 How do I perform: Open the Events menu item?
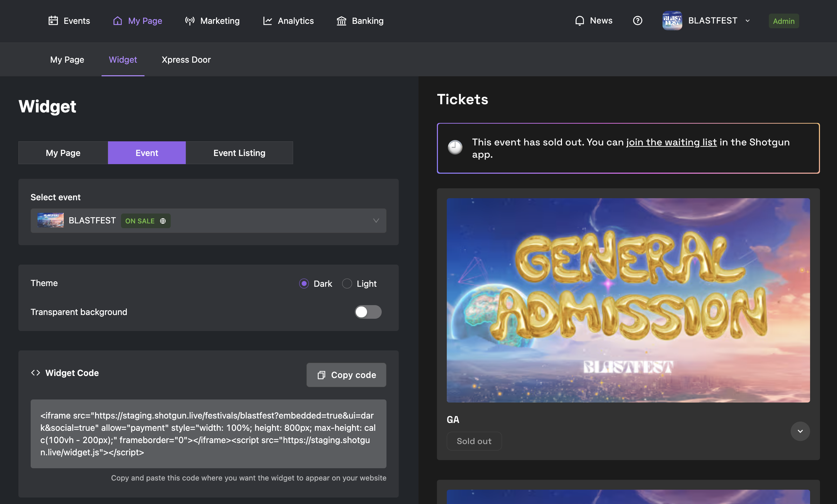(x=69, y=21)
